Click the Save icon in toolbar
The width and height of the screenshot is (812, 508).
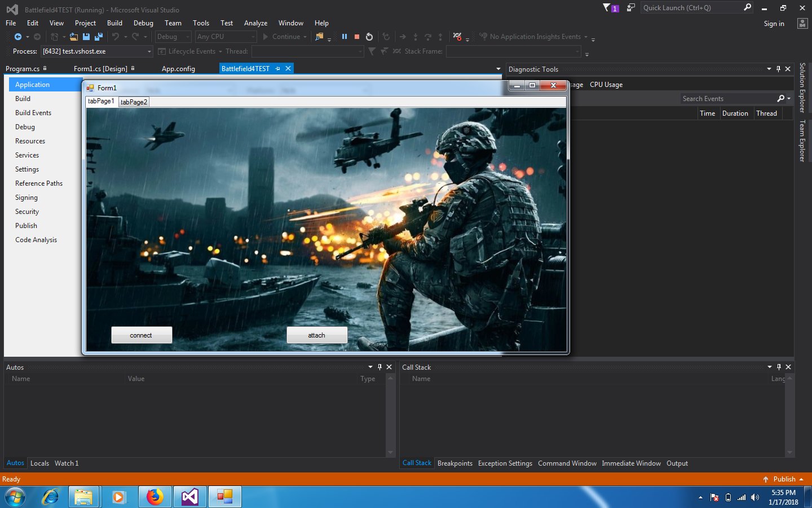pos(86,37)
